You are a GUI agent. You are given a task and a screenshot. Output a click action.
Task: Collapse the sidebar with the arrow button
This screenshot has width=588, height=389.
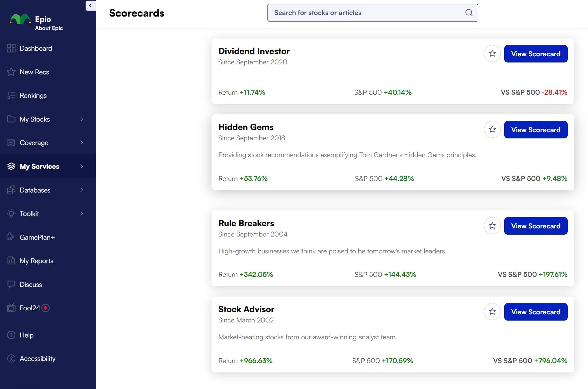pyautogui.click(x=90, y=5)
